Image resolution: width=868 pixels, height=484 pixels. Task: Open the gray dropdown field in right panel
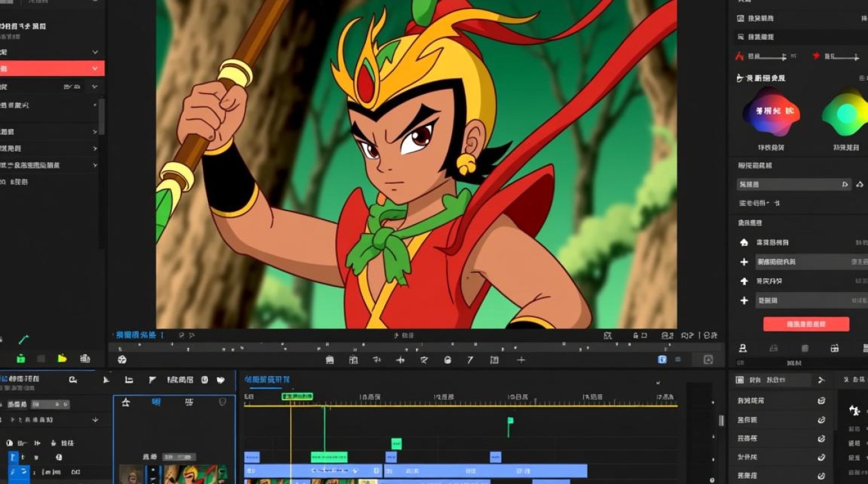794,185
